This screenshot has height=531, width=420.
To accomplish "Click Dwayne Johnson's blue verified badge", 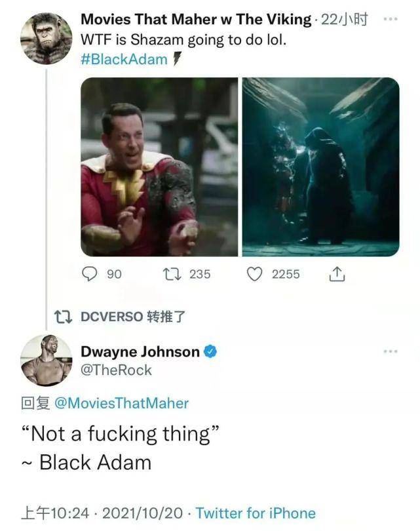I will click(210, 352).
